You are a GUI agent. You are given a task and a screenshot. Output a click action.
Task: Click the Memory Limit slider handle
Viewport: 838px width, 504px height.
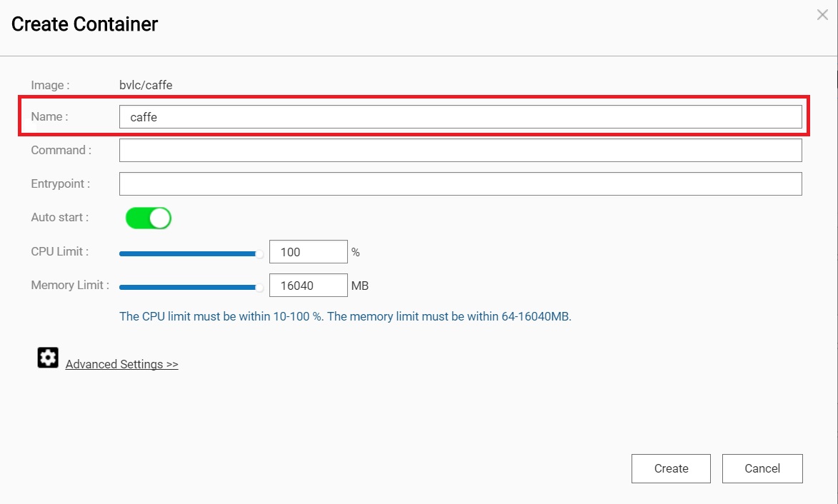click(259, 288)
